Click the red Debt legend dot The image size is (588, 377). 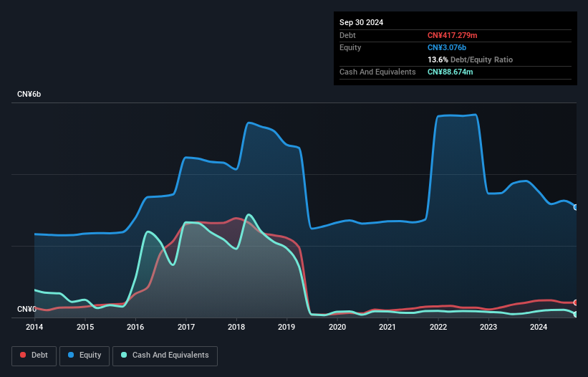(23, 355)
